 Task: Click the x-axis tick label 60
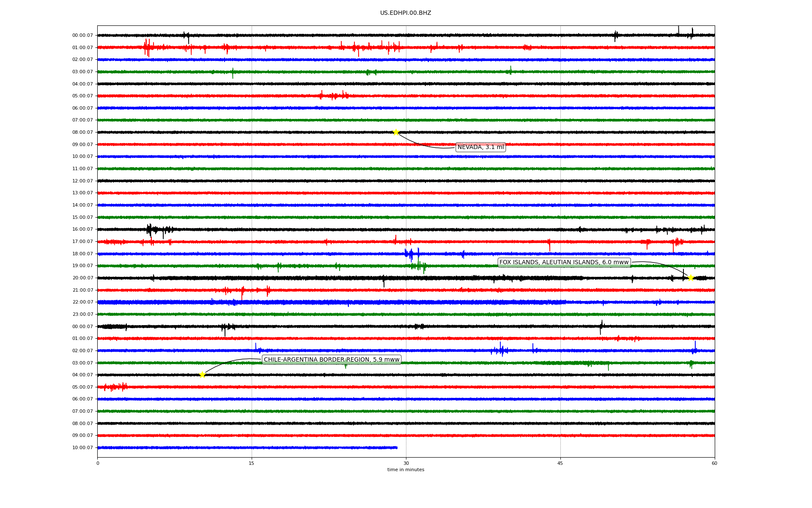click(x=714, y=463)
